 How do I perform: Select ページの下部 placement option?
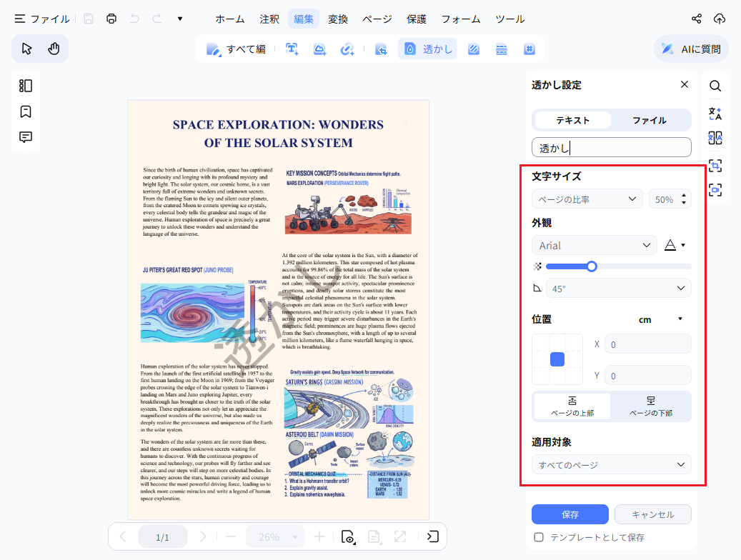651,406
